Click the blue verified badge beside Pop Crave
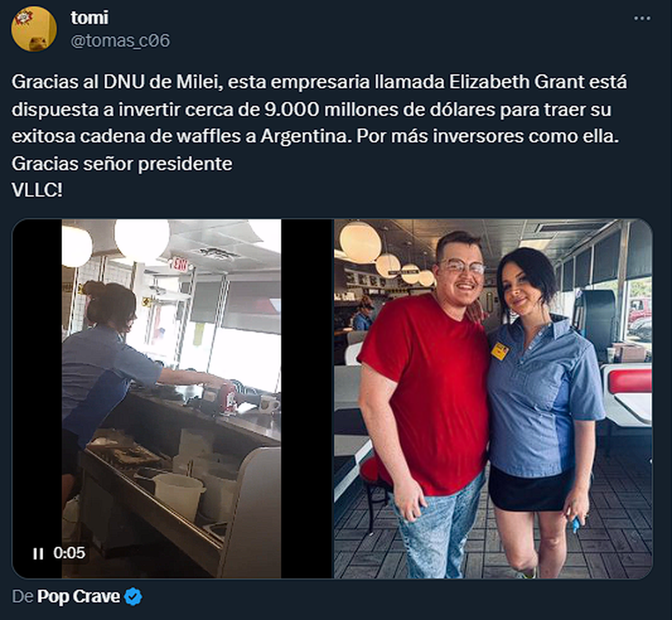The height and width of the screenshot is (620, 672). tap(133, 596)
